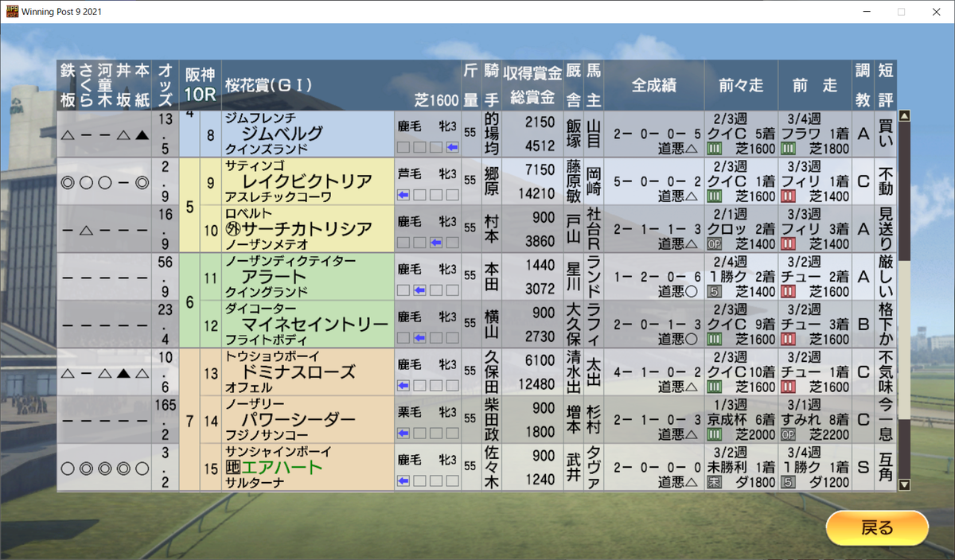Click the red GII badge in サーチカトリシア's 前走 cell
This screenshot has width=955, height=560.
coord(788,243)
